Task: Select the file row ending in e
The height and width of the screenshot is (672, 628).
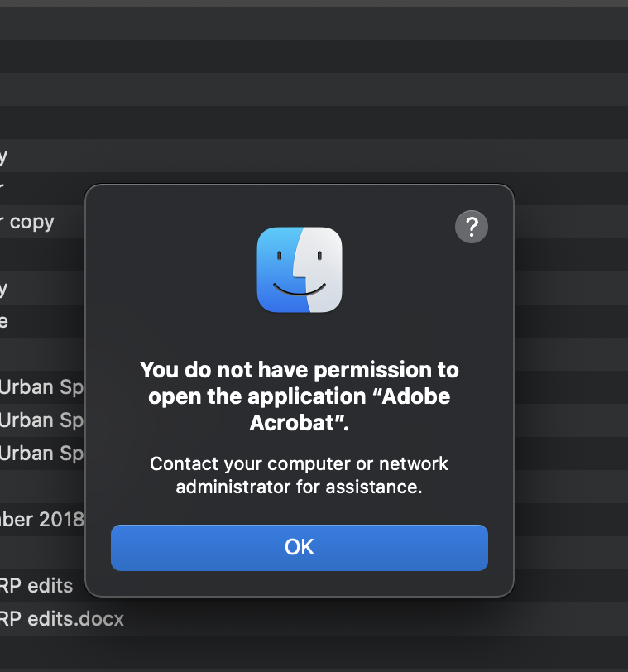Action: tap(7, 320)
